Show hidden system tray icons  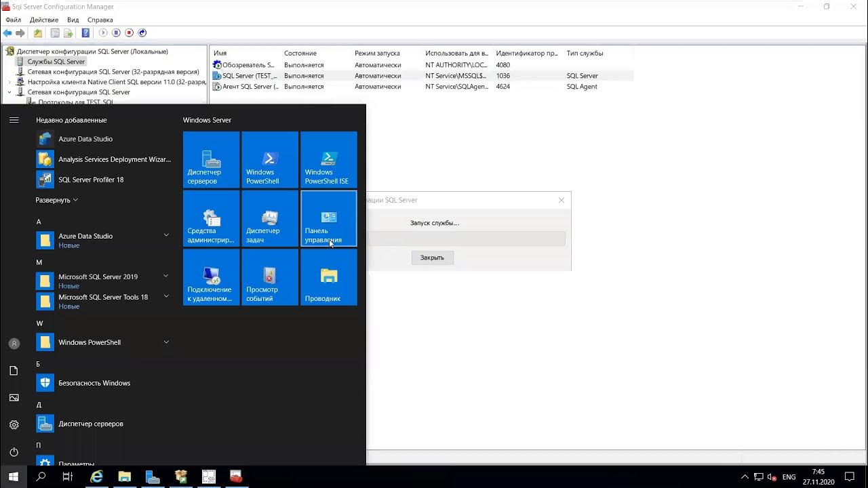(745, 477)
